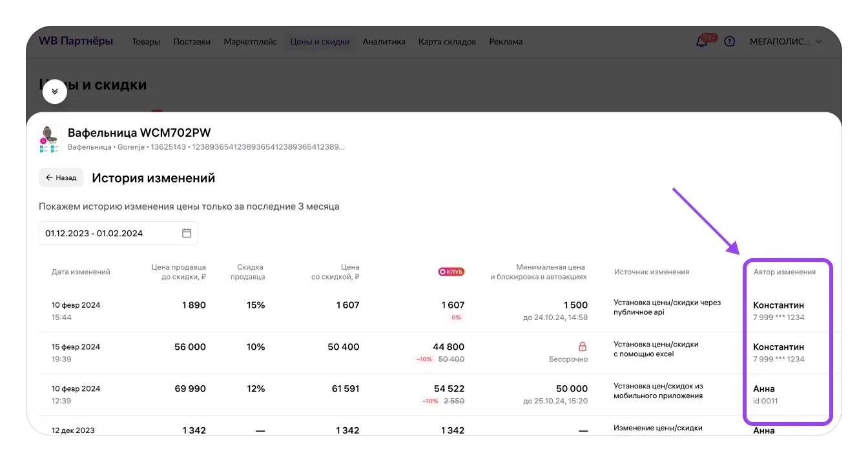Go to the Маркетплейс section
The width and height of the screenshot is (868, 462).
250,42
